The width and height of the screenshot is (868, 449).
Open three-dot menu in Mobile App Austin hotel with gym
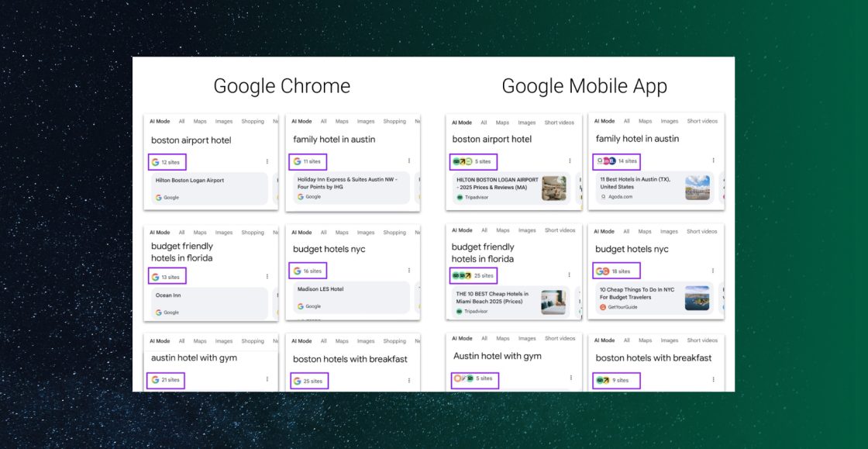coord(570,378)
